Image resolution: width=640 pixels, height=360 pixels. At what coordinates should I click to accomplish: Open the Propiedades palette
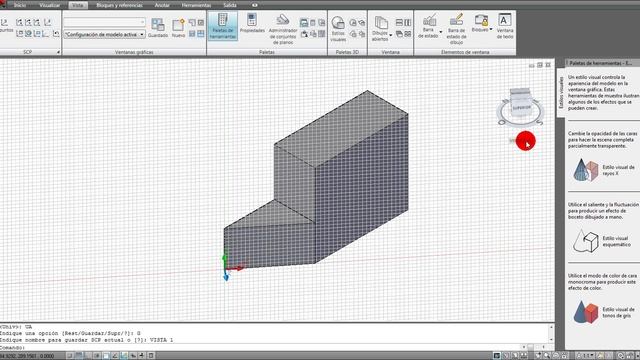click(x=252, y=24)
